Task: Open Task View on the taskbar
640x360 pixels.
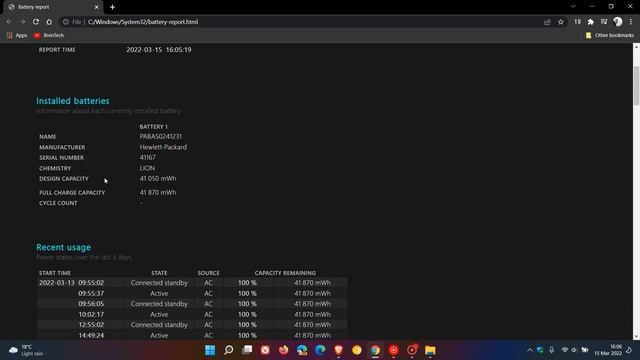Action: point(247,350)
